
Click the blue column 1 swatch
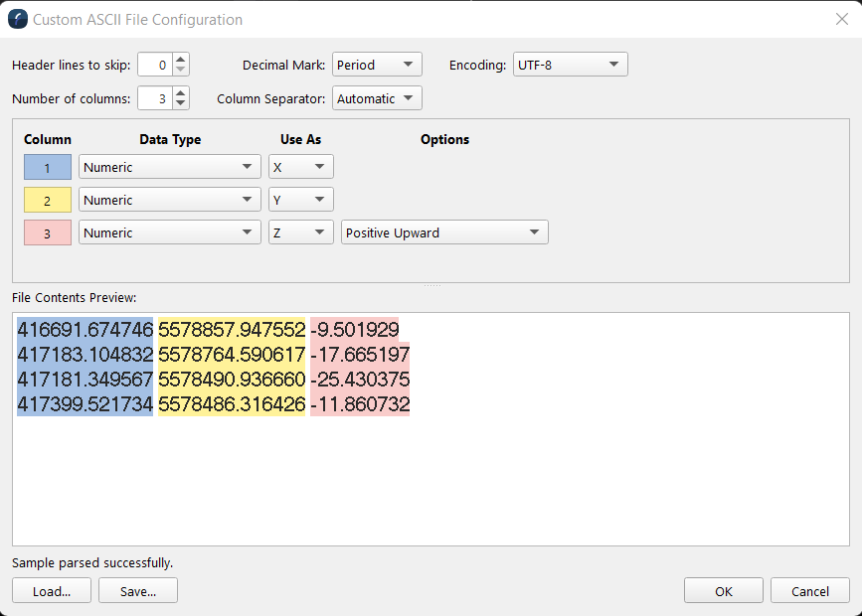pos(47,167)
